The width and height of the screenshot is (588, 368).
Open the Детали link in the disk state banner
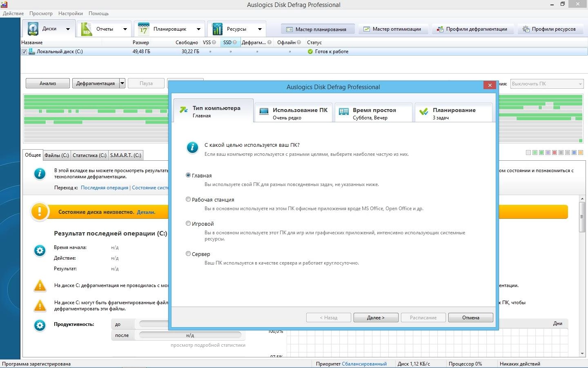coord(146,212)
